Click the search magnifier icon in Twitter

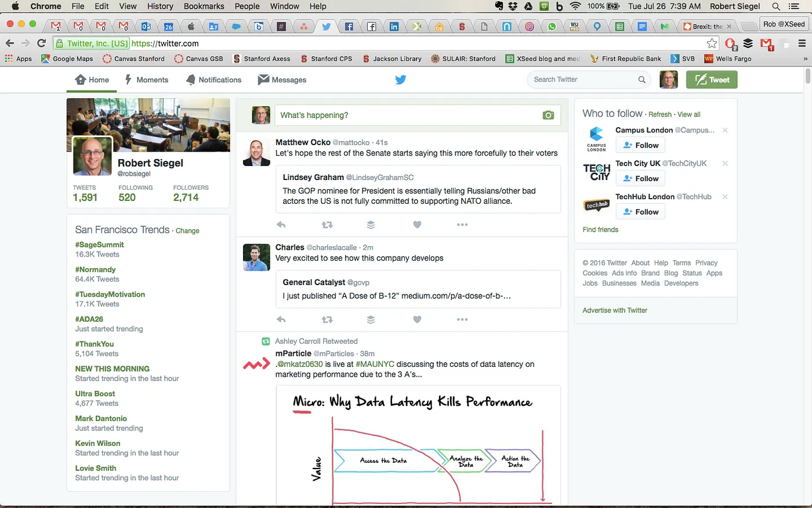(641, 80)
